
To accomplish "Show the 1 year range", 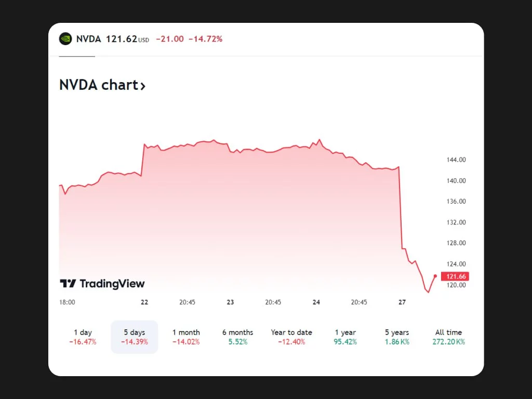I will [x=345, y=337].
